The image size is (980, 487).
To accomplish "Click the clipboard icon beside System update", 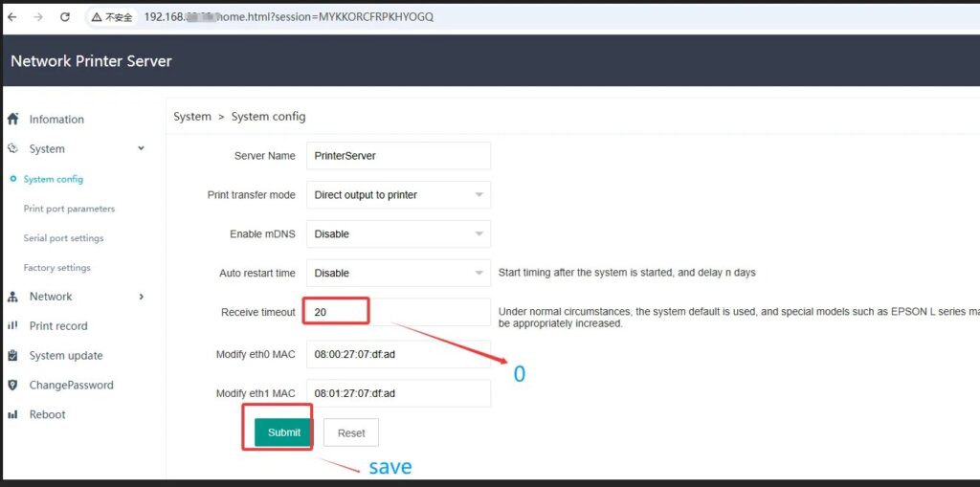I will click(12, 355).
